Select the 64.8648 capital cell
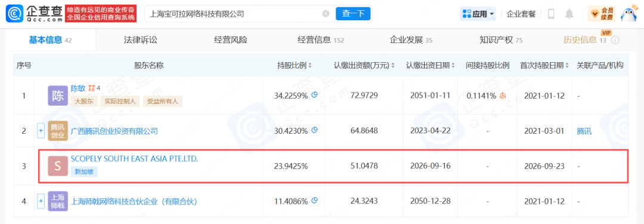 364,131
